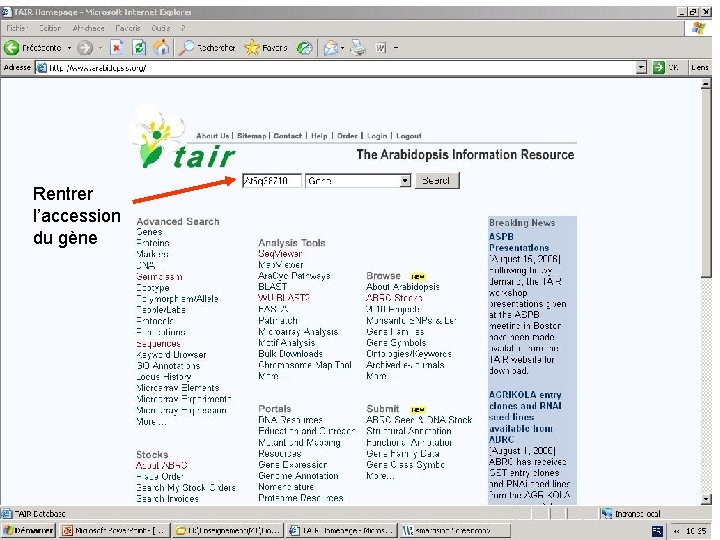Click the Edit with Word icon

tap(381, 48)
